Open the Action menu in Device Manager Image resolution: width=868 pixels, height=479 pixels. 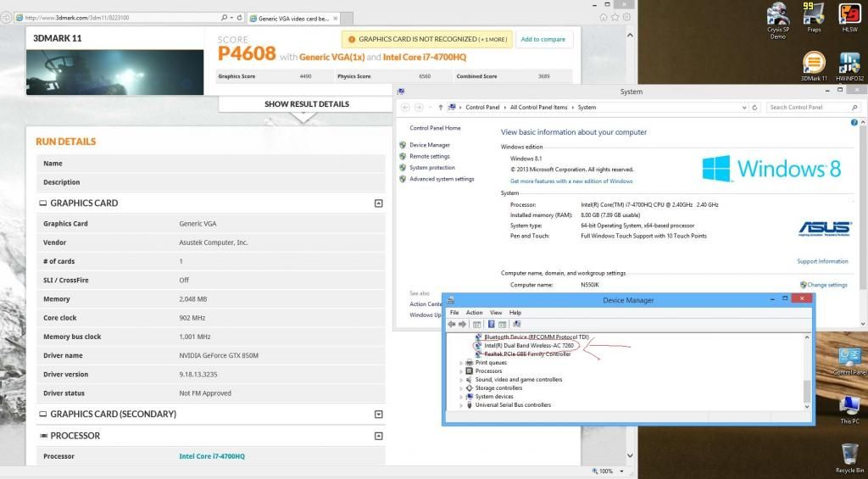pos(474,313)
